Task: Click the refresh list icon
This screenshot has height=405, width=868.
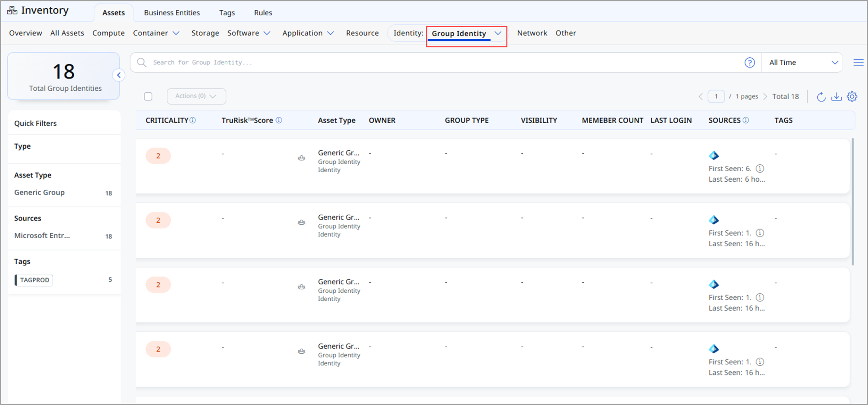Action: pos(821,97)
